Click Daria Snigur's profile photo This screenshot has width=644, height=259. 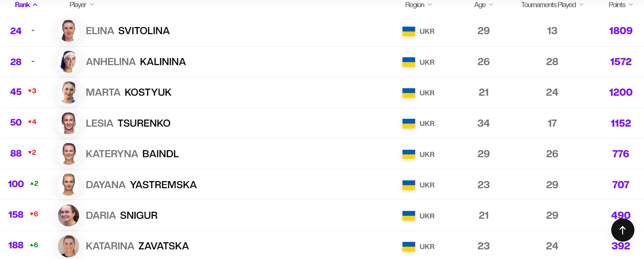coord(68,215)
